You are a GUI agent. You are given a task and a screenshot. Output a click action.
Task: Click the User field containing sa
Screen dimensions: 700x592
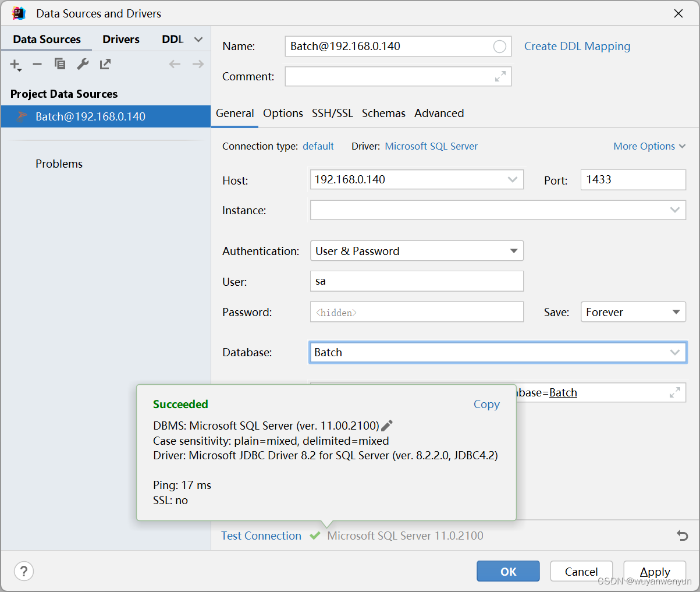coord(417,281)
